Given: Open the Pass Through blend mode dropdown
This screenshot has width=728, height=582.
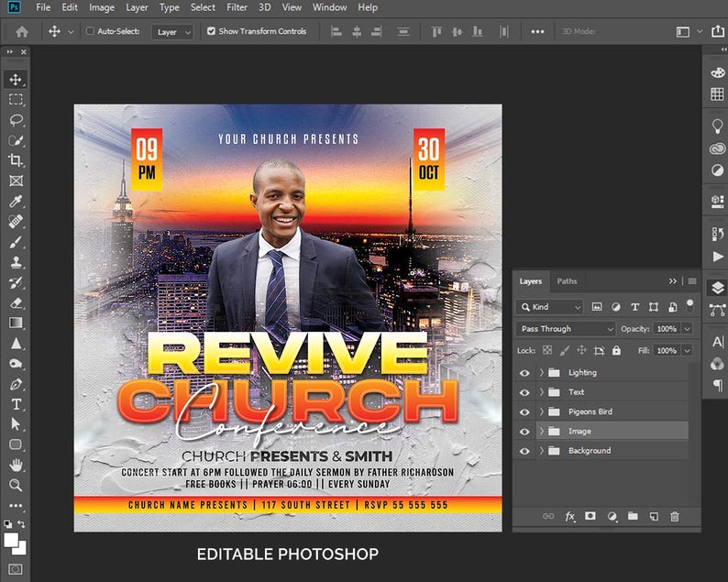Looking at the screenshot, I should (566, 329).
